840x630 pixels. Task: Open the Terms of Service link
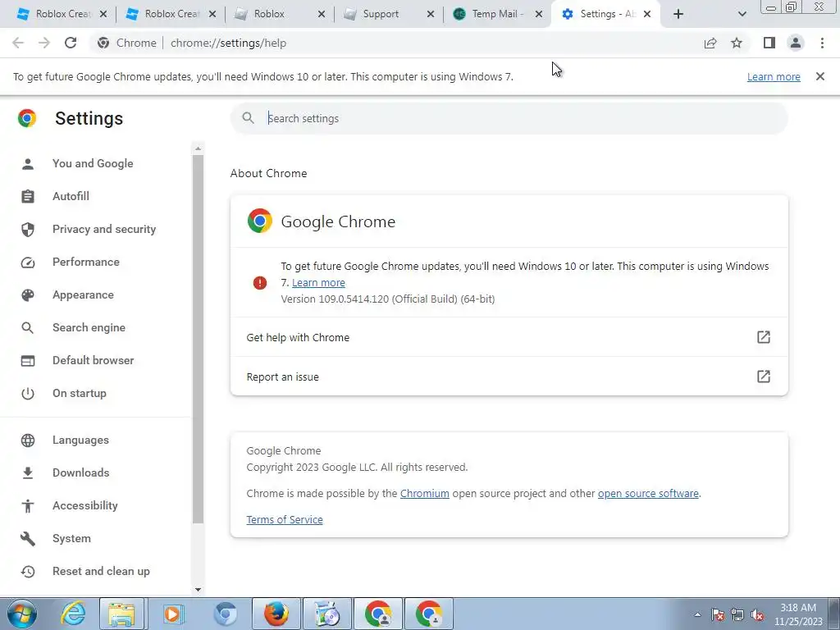point(285,519)
